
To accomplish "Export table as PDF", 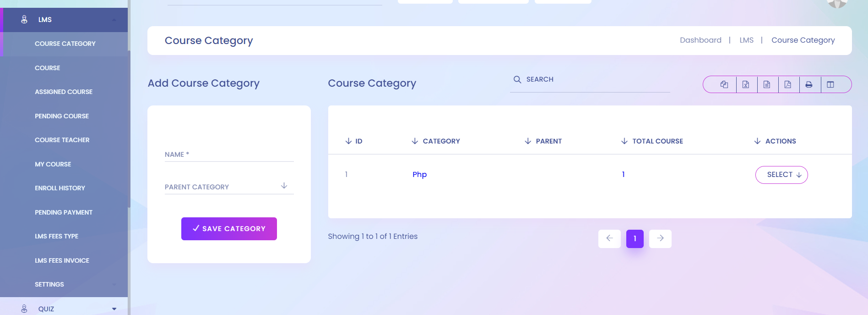I will (788, 84).
